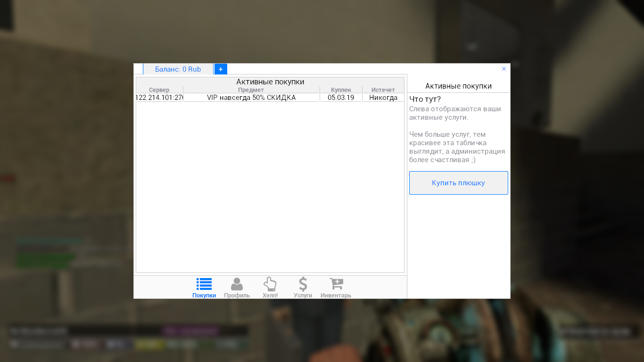Click the Хелп! hand icon

coord(270,283)
